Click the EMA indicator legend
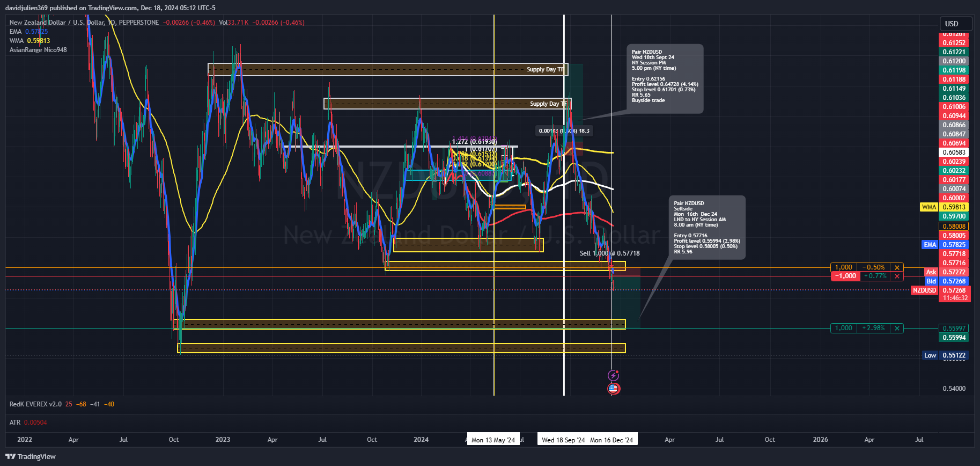Screen dimensions: 980x466 (x=28, y=32)
